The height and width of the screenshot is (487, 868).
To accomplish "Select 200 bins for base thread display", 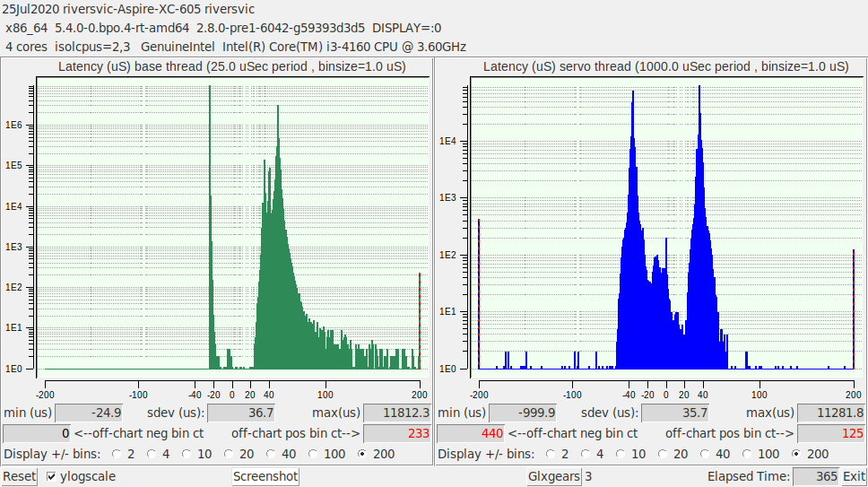I will [362, 455].
